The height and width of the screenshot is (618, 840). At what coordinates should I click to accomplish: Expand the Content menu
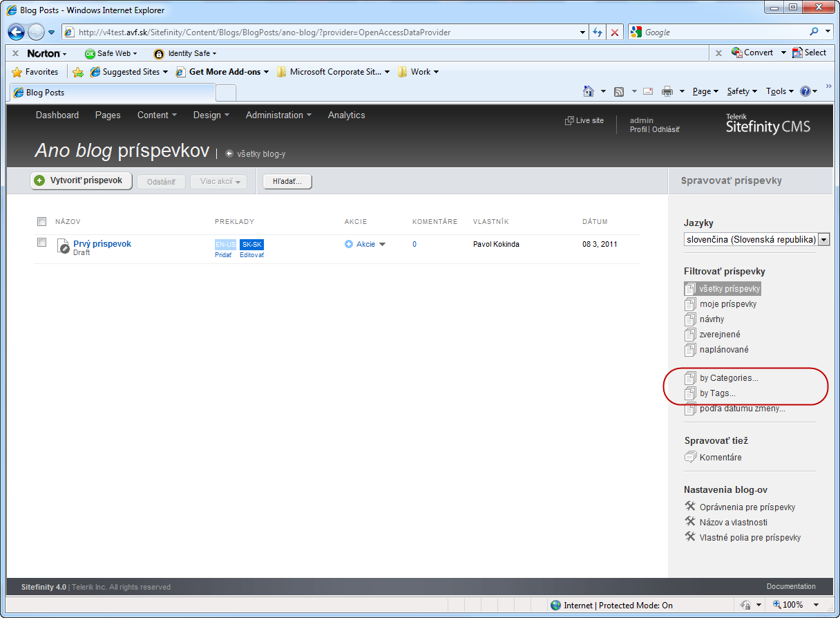tap(157, 115)
